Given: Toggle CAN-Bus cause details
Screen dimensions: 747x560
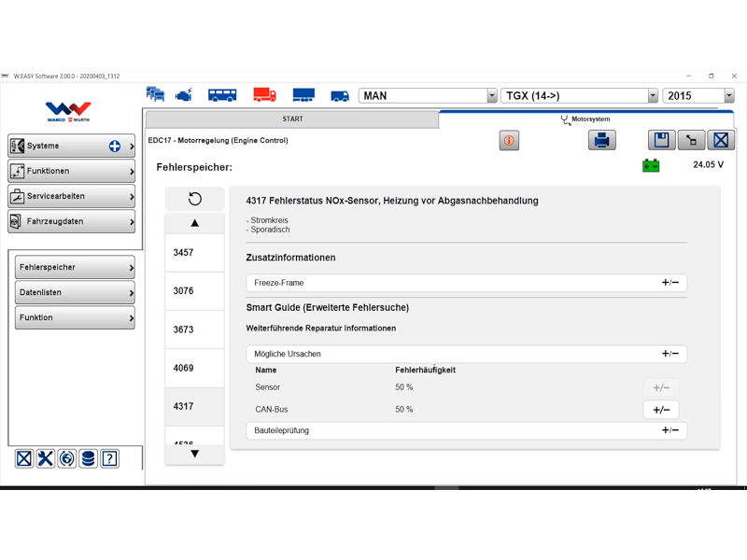Looking at the screenshot, I should click(660, 410).
